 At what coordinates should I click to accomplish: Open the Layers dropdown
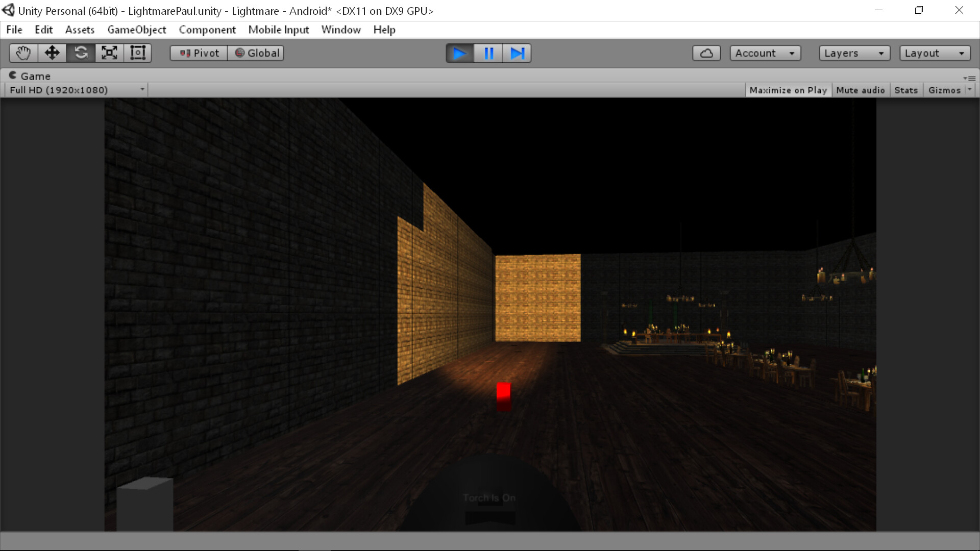[854, 53]
